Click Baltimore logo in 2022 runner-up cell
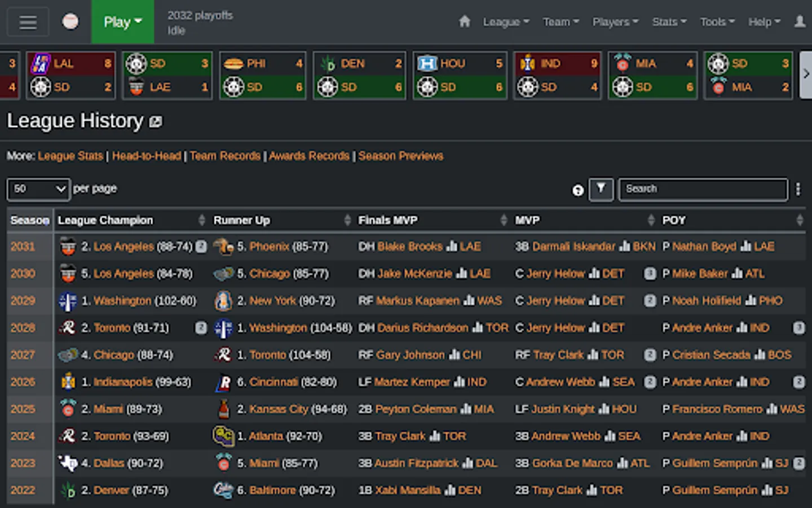This screenshot has width=812, height=508. (x=224, y=491)
